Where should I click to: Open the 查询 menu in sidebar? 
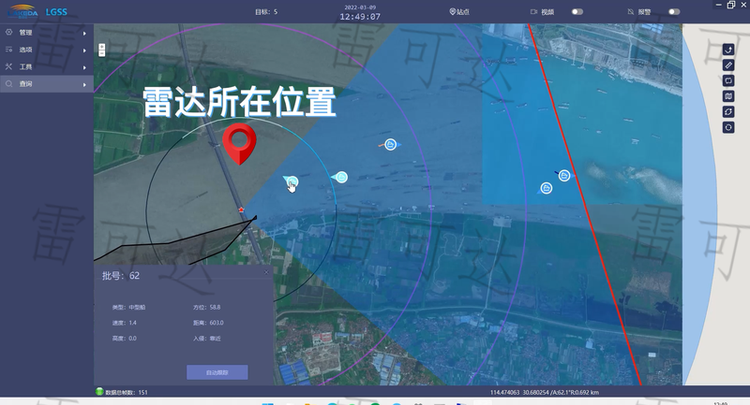46,84
